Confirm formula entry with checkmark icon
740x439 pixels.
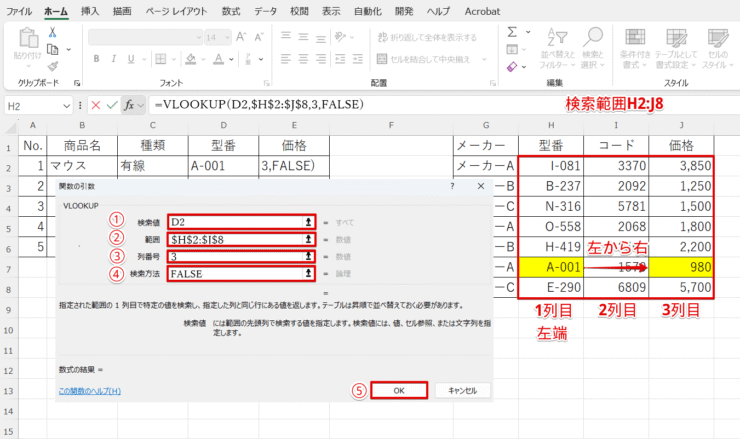pos(112,105)
